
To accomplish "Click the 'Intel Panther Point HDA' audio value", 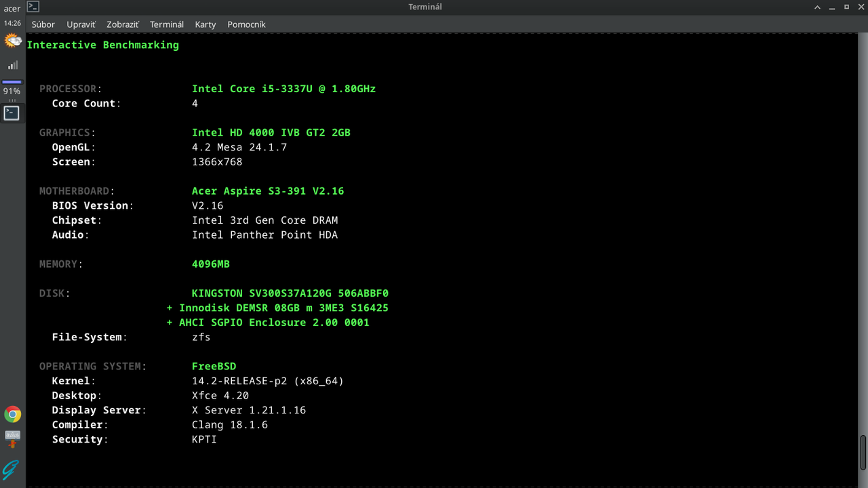I will point(265,235).
